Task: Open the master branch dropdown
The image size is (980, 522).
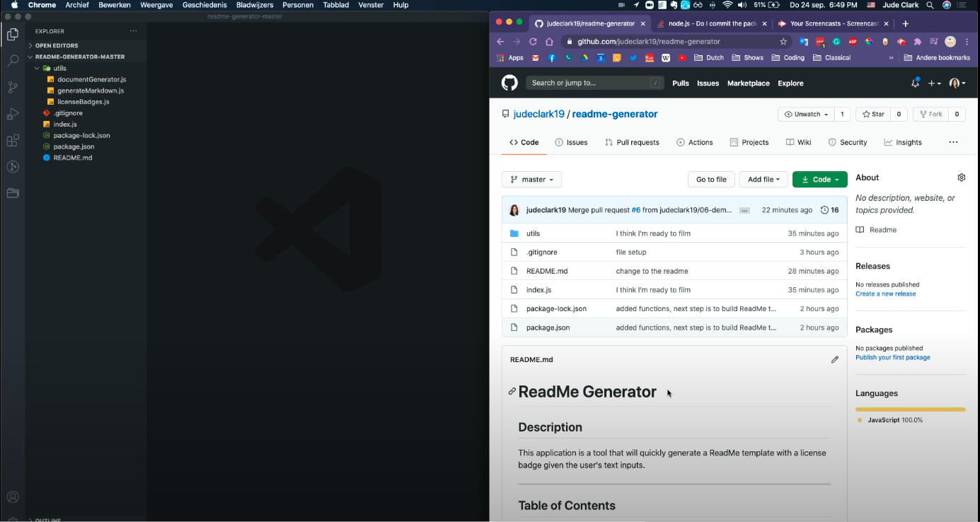Action: click(x=531, y=180)
